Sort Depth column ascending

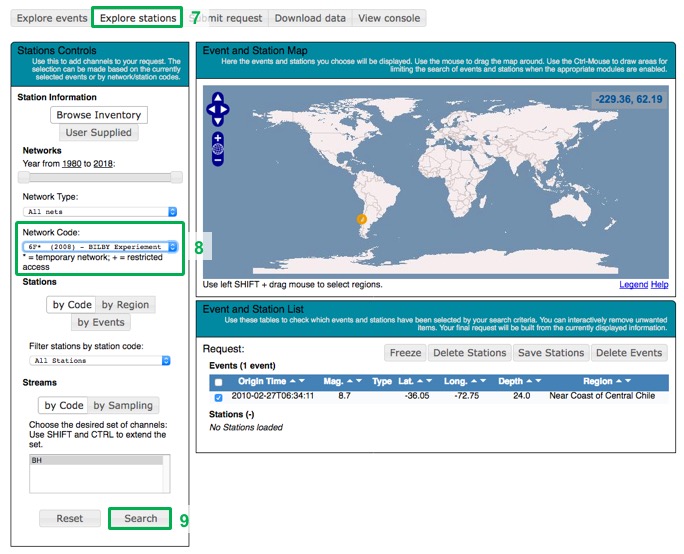click(x=529, y=381)
